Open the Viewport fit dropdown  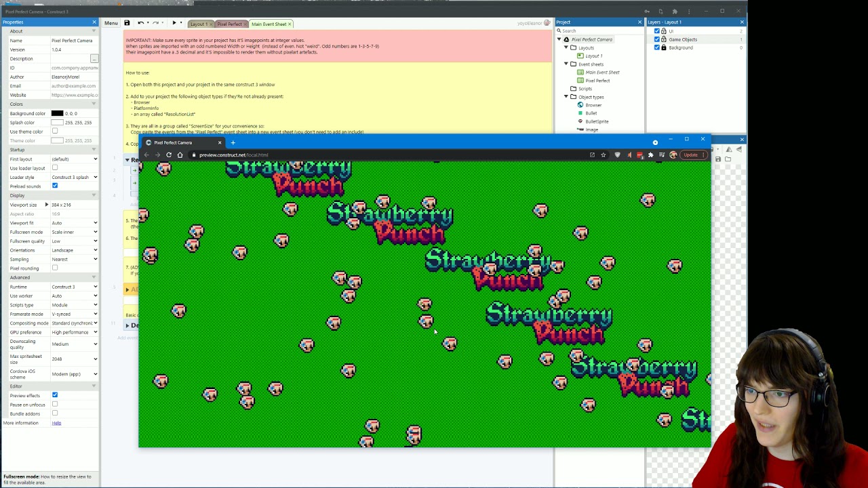[74, 223]
